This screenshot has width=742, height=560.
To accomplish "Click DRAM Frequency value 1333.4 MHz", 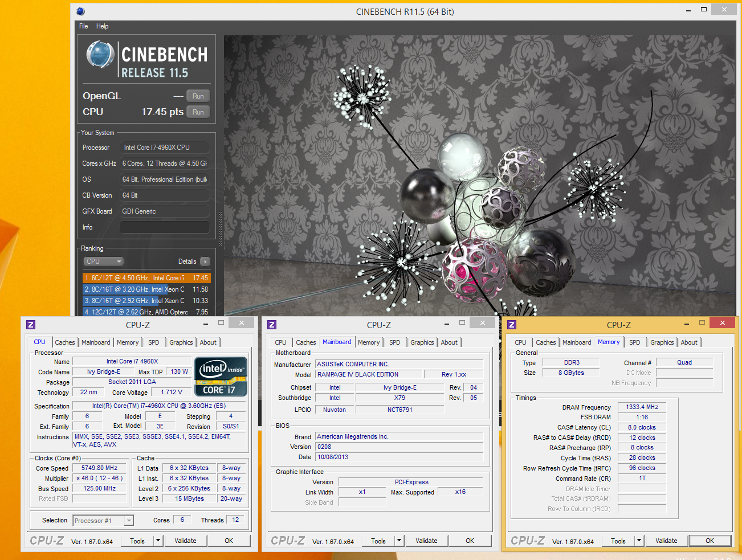I will click(642, 407).
